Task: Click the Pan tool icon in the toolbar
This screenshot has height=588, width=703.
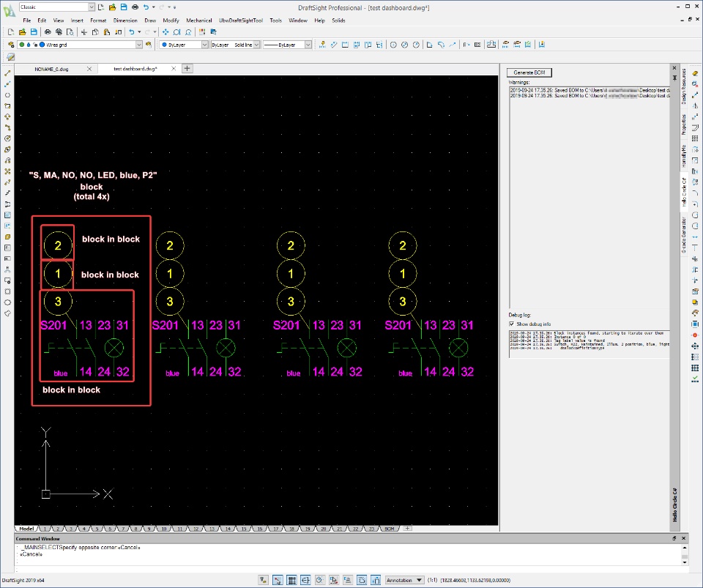Action: point(165,32)
